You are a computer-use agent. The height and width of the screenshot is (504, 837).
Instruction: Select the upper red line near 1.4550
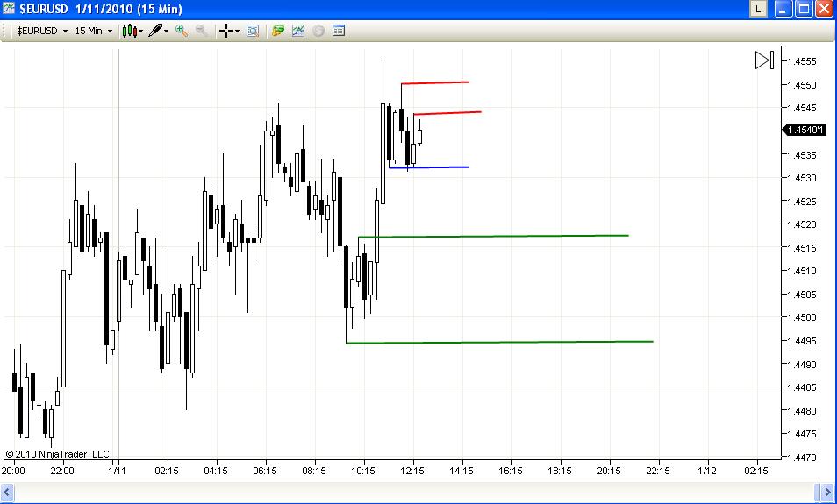click(435, 82)
